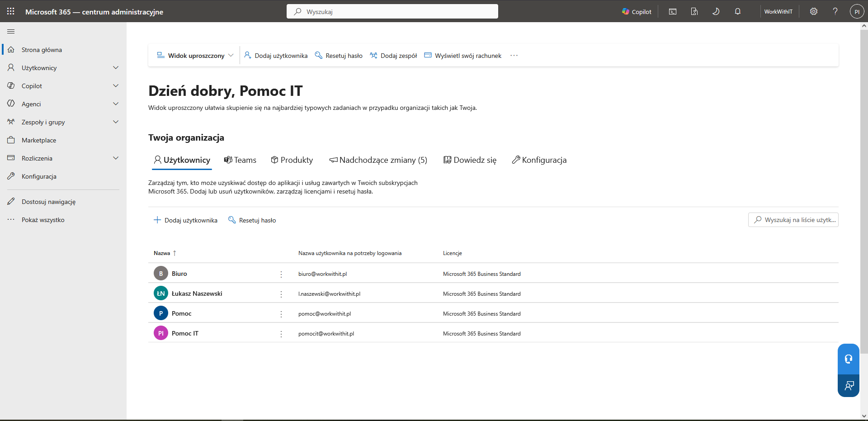868x421 pixels.
Task: Switch to the Teams tab
Action: (240, 160)
